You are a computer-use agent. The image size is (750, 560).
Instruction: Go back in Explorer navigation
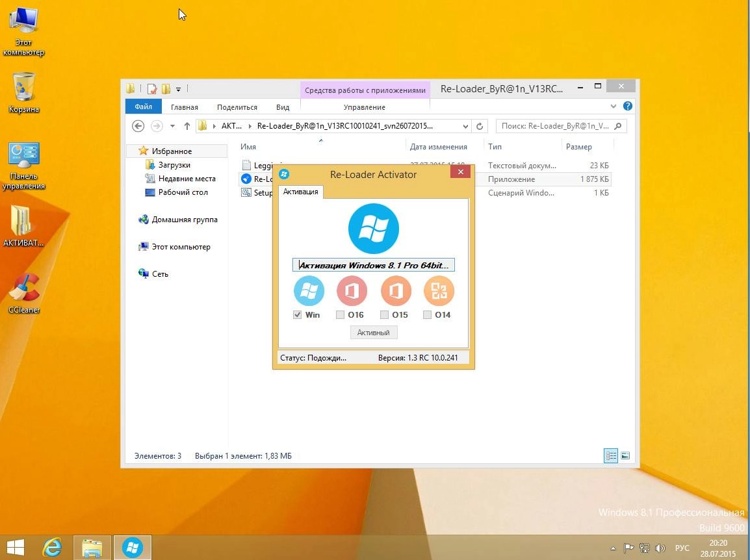click(x=138, y=126)
